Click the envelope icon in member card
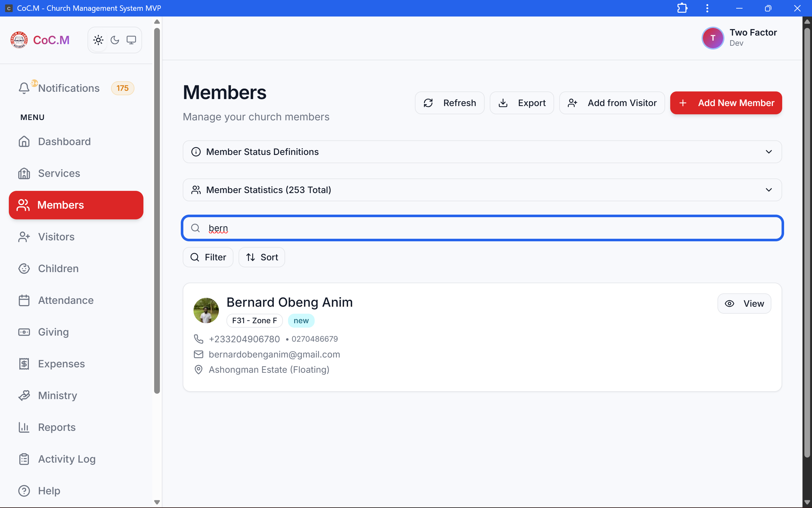The image size is (812, 508). tap(199, 354)
